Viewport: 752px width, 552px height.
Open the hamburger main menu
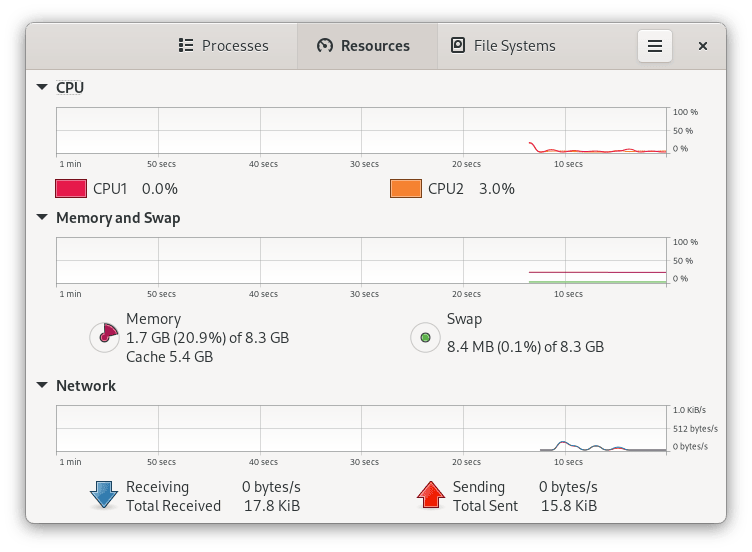coord(655,46)
